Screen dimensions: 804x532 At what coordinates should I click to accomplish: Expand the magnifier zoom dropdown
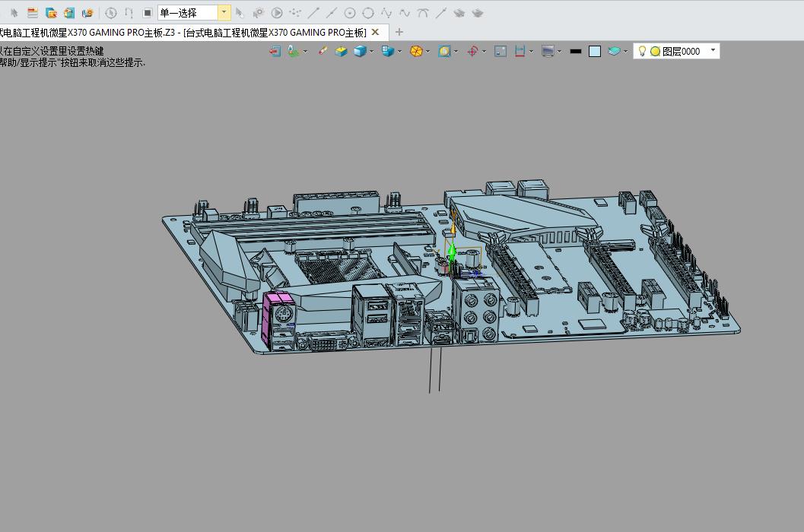[x=456, y=51]
